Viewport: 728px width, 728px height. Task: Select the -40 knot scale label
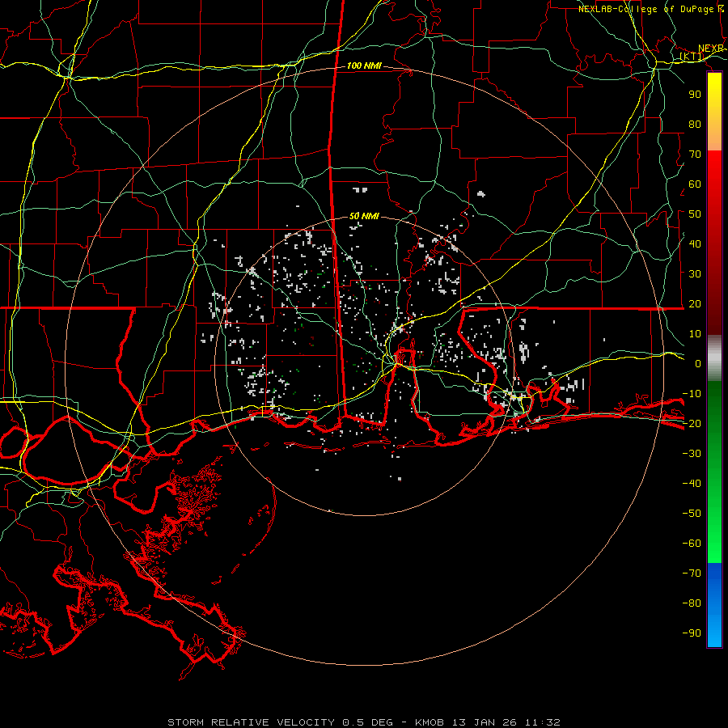coord(692,484)
